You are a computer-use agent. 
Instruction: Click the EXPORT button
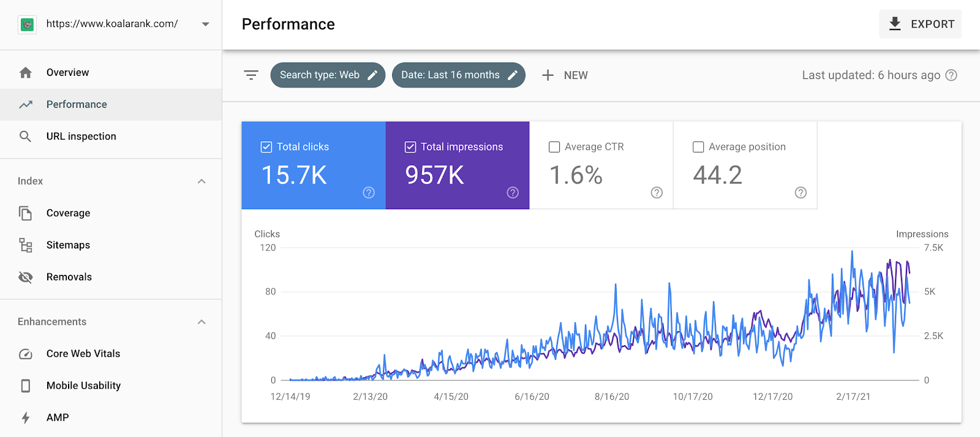(x=920, y=24)
